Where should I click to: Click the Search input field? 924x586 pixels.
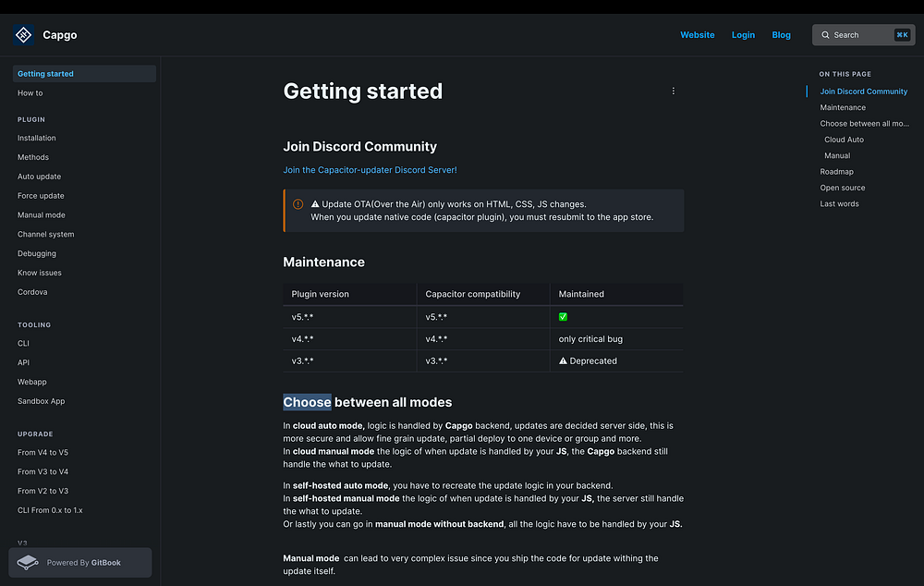point(859,35)
